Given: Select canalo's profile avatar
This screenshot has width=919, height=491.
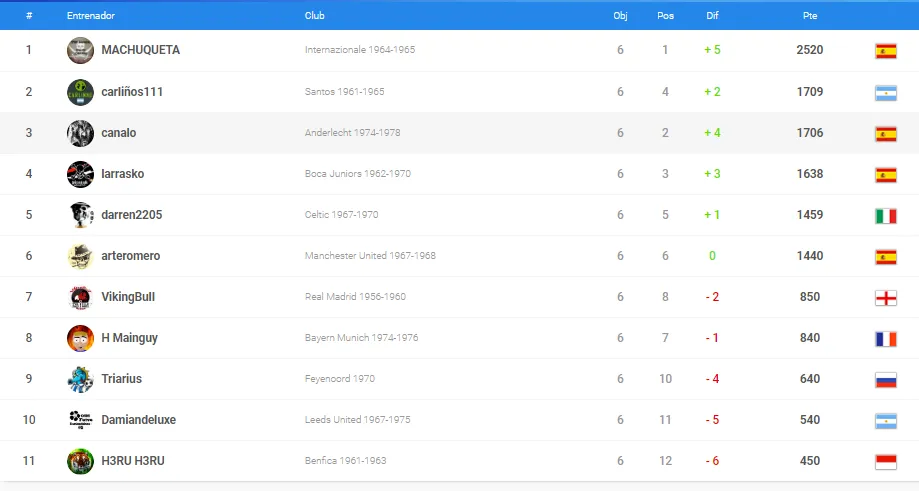Looking at the screenshot, I should pyautogui.click(x=80, y=133).
